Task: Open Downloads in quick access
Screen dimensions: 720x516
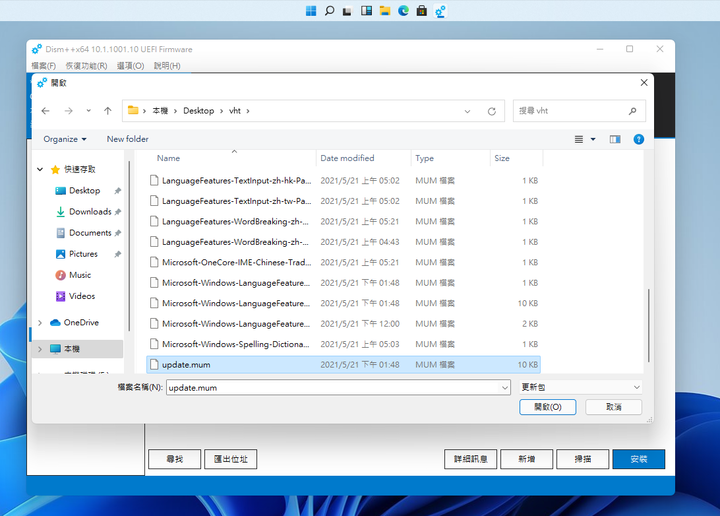Action: (90, 212)
